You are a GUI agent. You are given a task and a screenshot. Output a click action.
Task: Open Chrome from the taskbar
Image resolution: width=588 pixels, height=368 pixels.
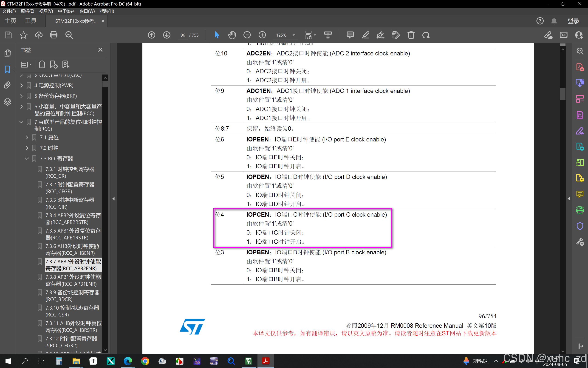tap(145, 361)
